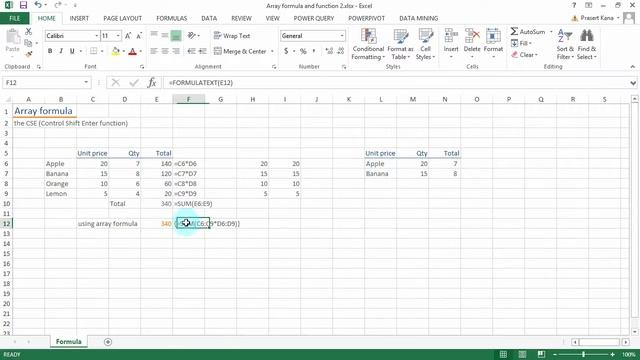The image size is (640, 360).
Task: Open Cell Styles gallery
Action: [425, 44]
